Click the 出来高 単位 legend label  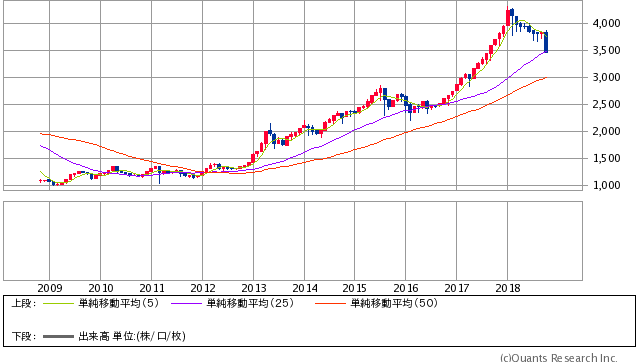(132, 336)
